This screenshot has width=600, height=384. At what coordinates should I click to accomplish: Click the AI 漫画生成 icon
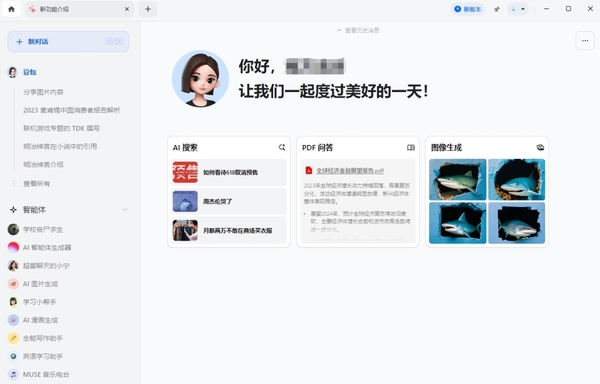[x=13, y=320]
